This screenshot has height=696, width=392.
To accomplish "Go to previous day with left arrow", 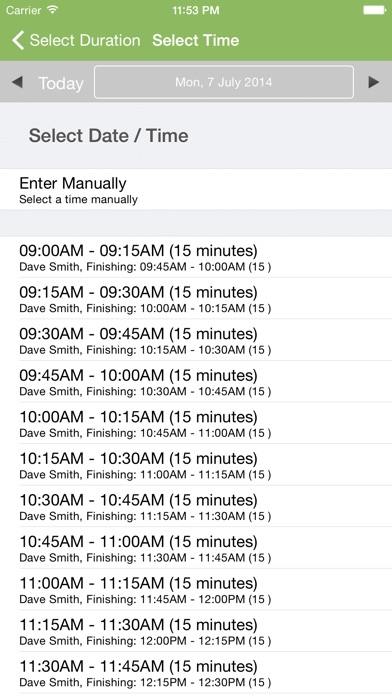I will (x=17, y=82).
